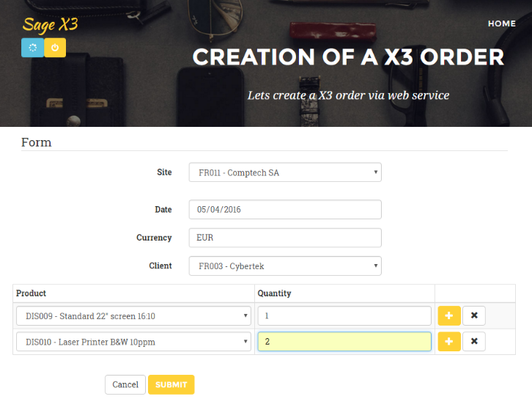Screen dimensions: 532x399
Task: Click the Cancel button
Action: click(125, 384)
